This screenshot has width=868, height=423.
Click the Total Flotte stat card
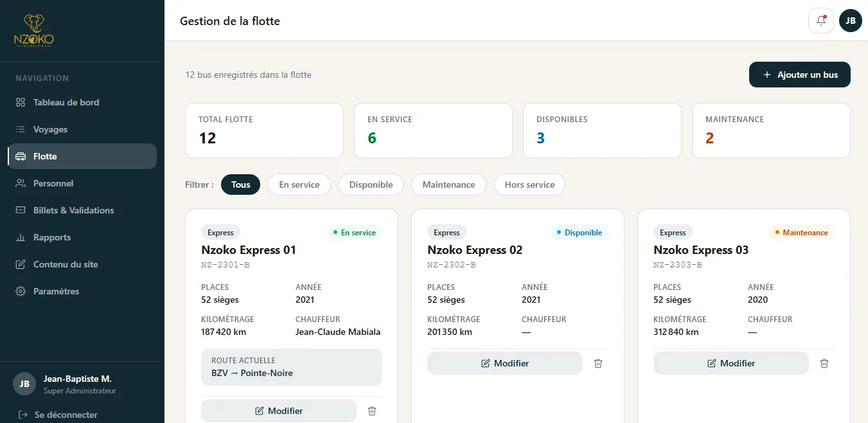(x=265, y=130)
